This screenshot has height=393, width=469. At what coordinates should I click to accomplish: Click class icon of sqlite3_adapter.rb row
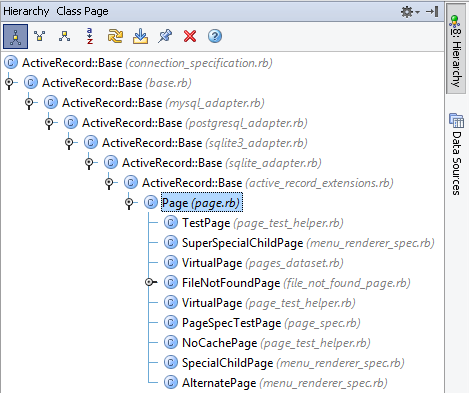91,142
